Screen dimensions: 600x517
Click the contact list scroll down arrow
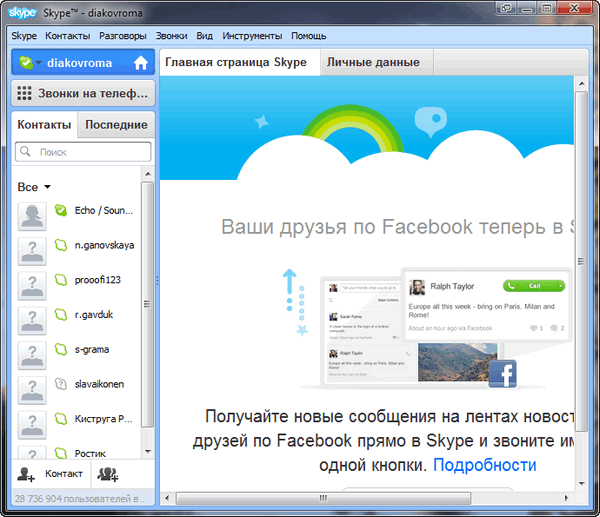click(x=148, y=452)
